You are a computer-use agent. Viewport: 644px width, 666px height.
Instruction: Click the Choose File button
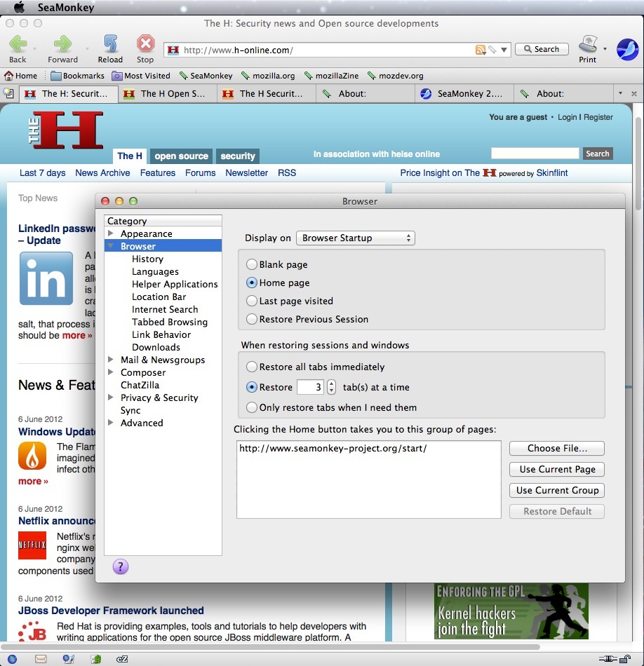tap(557, 449)
